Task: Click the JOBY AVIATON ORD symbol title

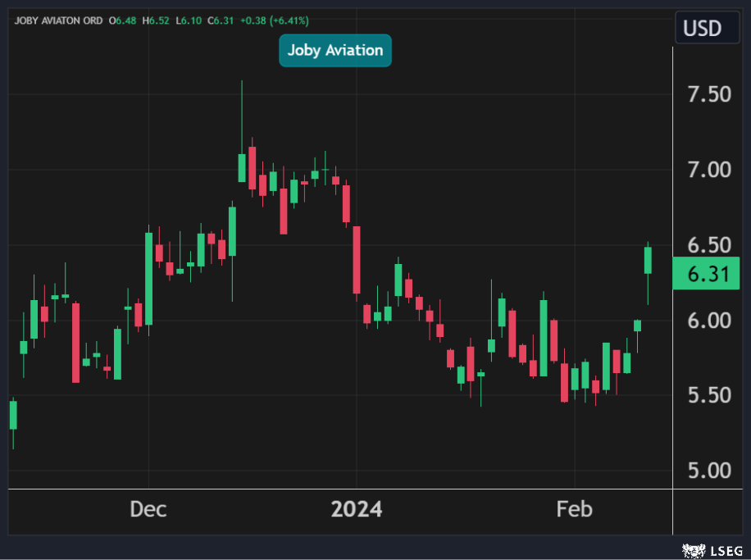Action: [57, 20]
